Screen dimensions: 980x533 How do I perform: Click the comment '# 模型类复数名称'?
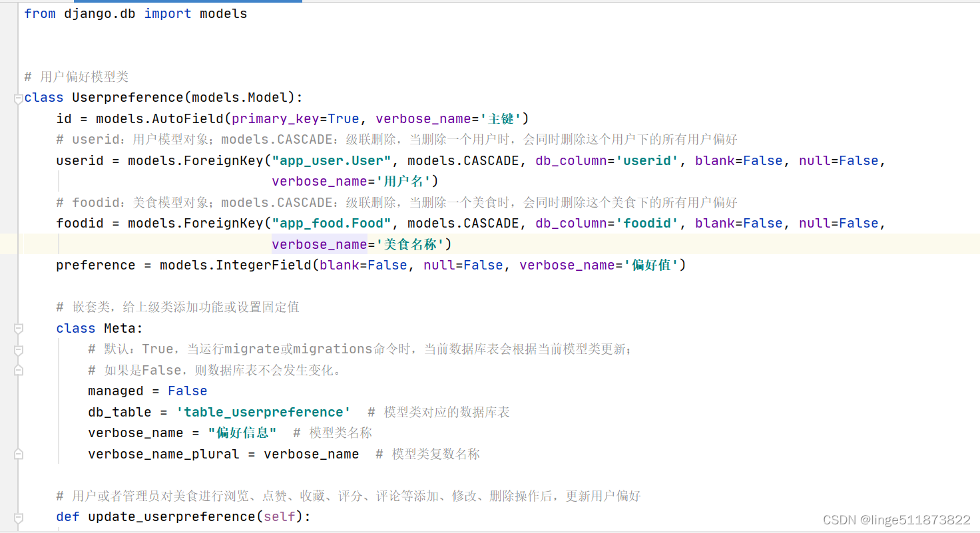428,454
